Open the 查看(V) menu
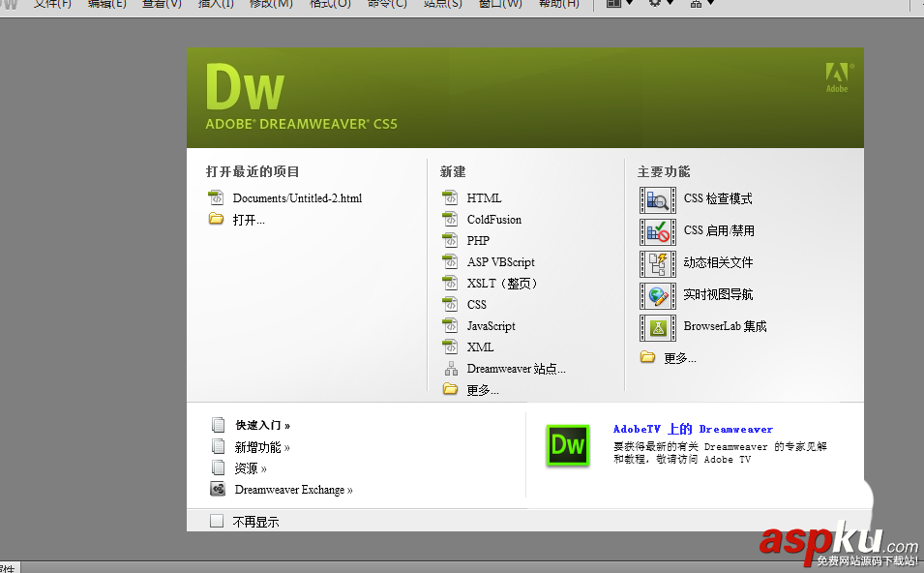This screenshot has width=924, height=573. tap(162, 4)
